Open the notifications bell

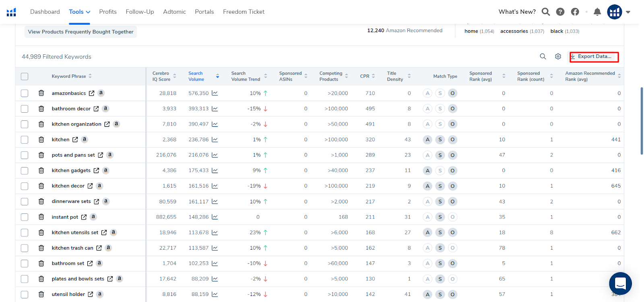597,12
